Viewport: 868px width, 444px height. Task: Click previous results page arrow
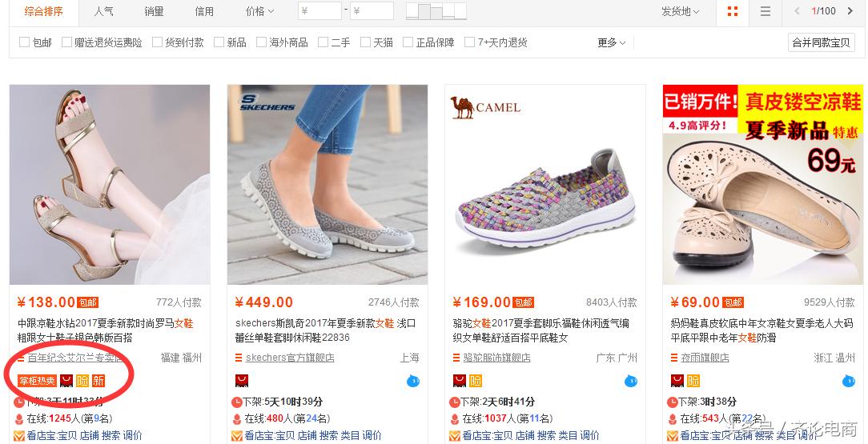(798, 11)
